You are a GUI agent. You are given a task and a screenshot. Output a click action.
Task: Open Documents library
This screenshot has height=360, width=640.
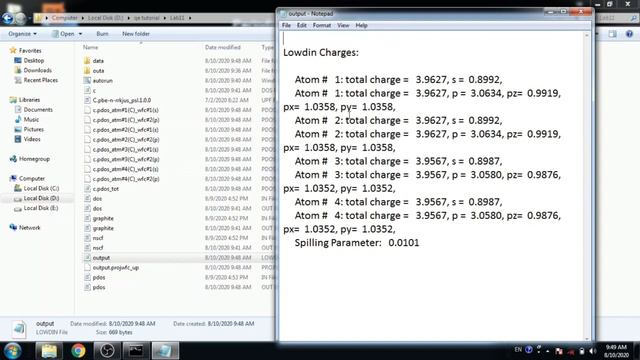tap(38, 109)
